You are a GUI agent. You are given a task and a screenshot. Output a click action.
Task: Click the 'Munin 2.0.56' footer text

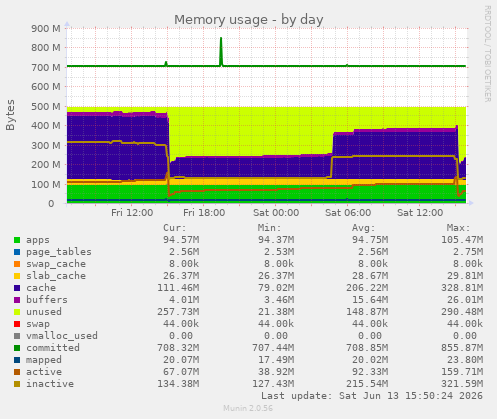click(248, 408)
